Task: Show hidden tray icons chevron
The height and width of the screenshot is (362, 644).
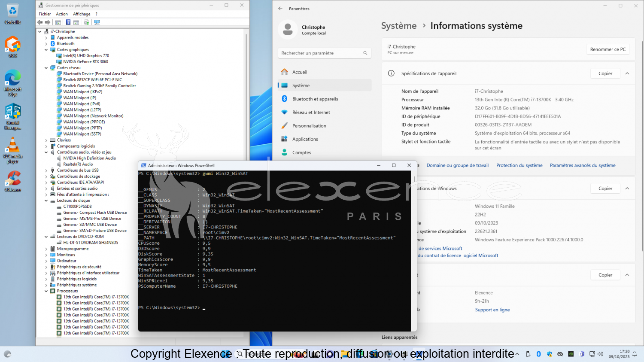Action: pyautogui.click(x=517, y=354)
